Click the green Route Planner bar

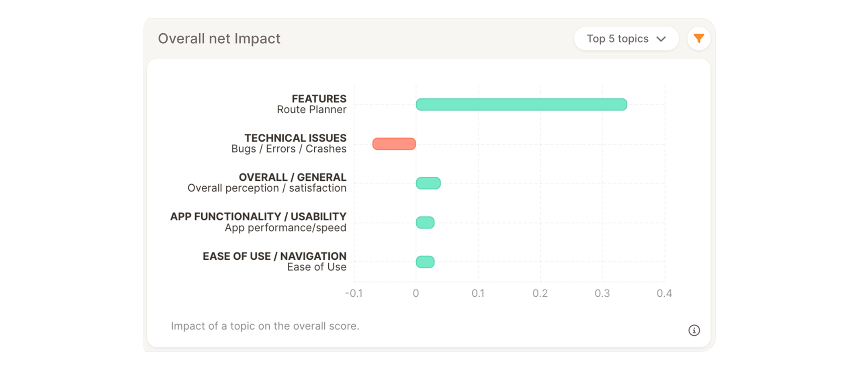pos(521,104)
